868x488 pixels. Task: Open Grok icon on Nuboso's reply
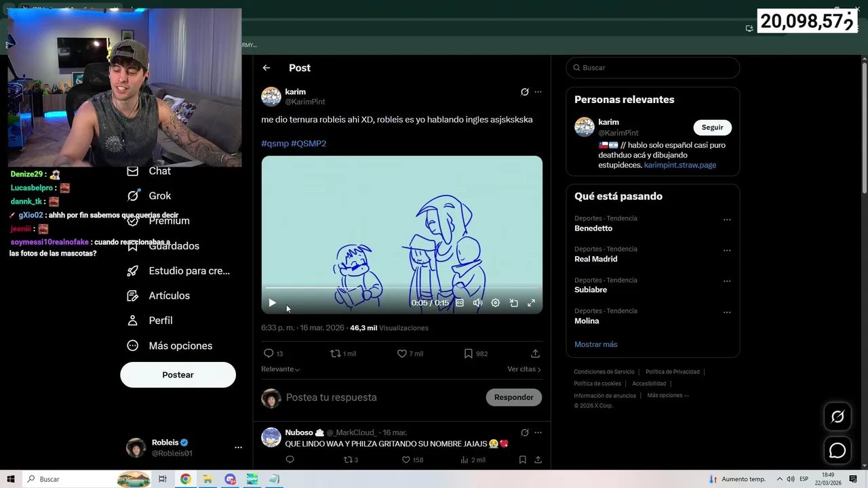(x=524, y=432)
